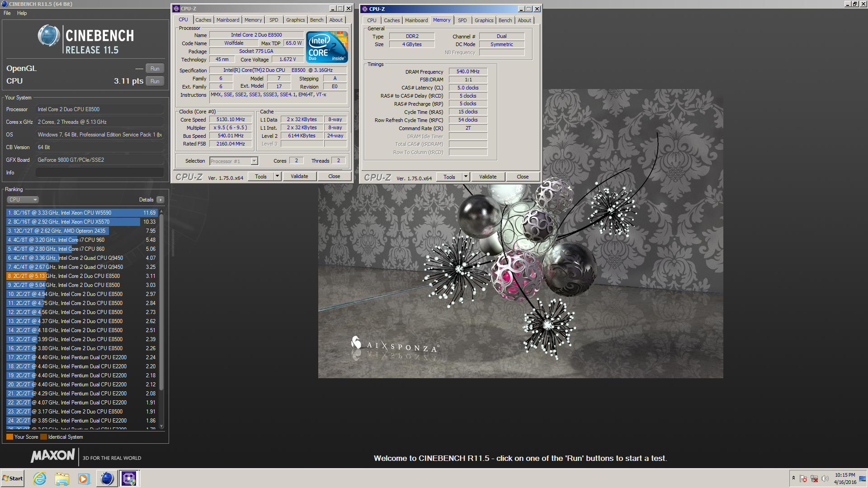
Task: Switch to Memory tab in left CPU-Z
Action: point(253,20)
